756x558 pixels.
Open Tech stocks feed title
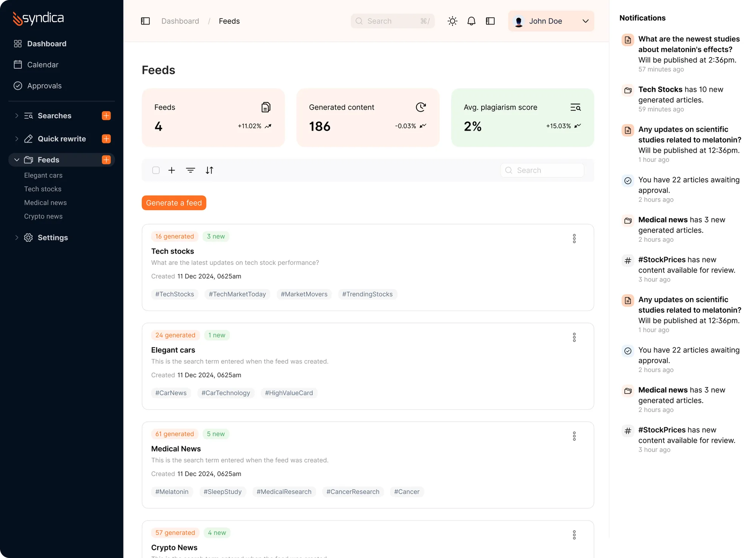click(x=173, y=252)
